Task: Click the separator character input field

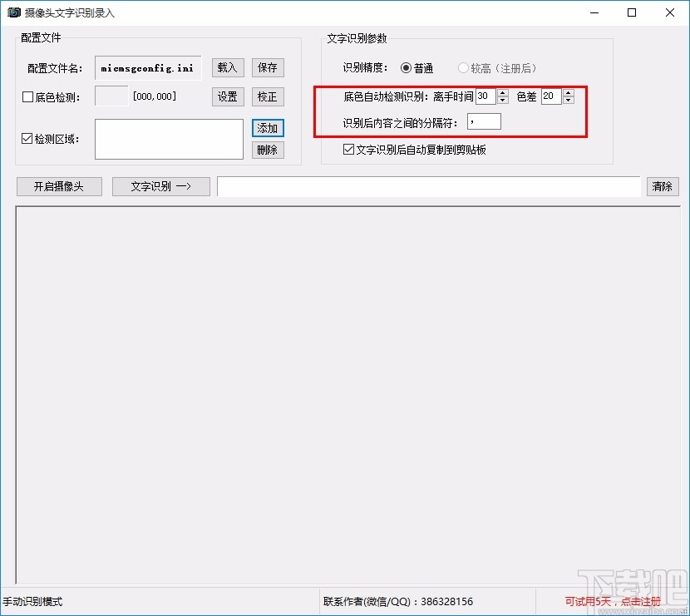Action: 484,121
